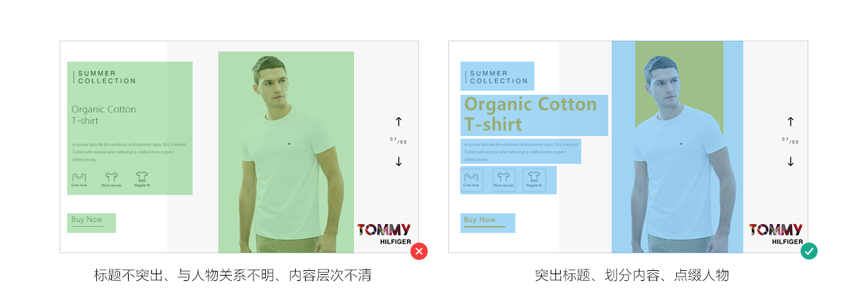Click the up arrow in the right banner
This screenshot has height=304, width=868.
pos(791,122)
